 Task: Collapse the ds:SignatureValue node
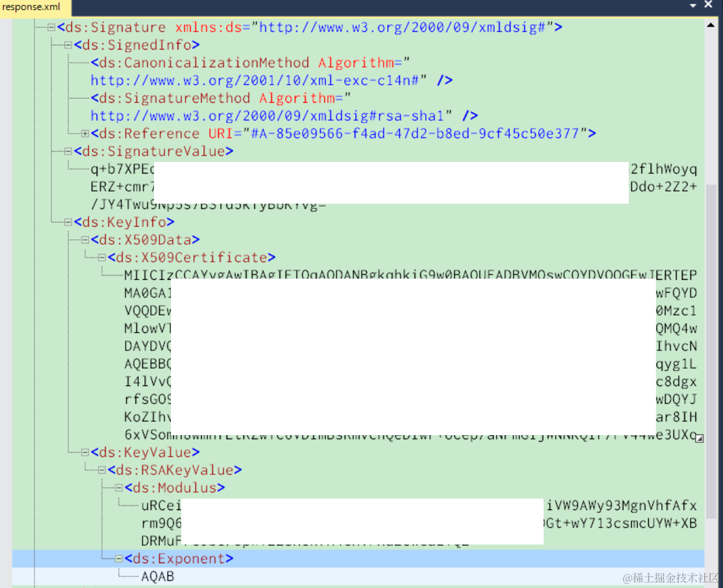68,151
